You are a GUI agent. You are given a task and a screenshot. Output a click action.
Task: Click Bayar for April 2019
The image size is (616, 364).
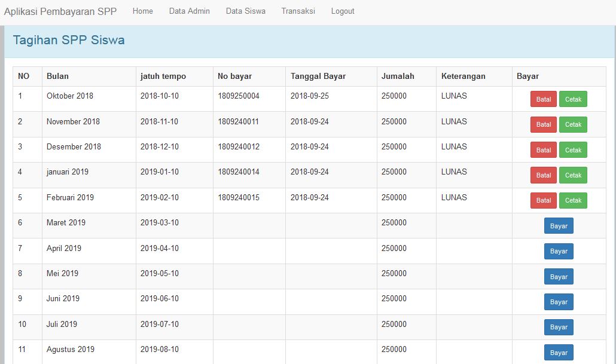coord(559,251)
